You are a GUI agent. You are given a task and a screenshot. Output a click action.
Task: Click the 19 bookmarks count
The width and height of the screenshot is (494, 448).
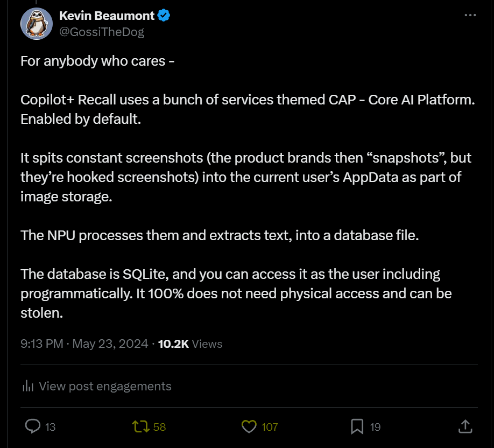click(375, 427)
